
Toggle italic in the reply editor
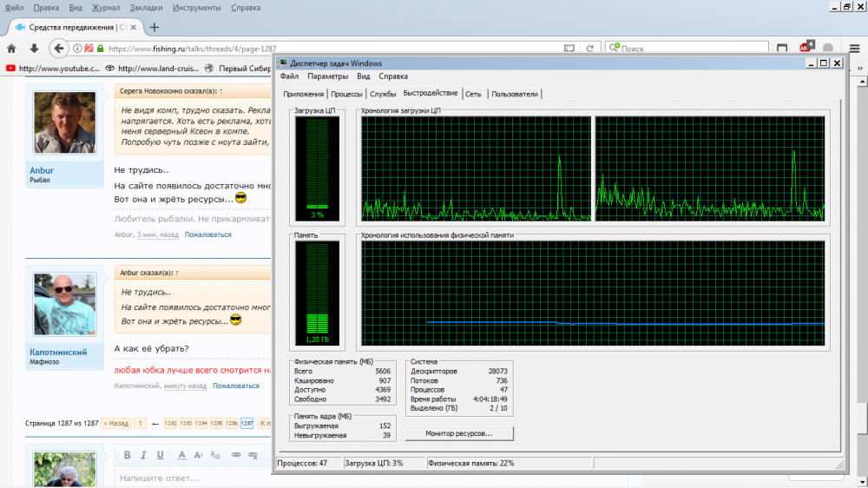143,455
